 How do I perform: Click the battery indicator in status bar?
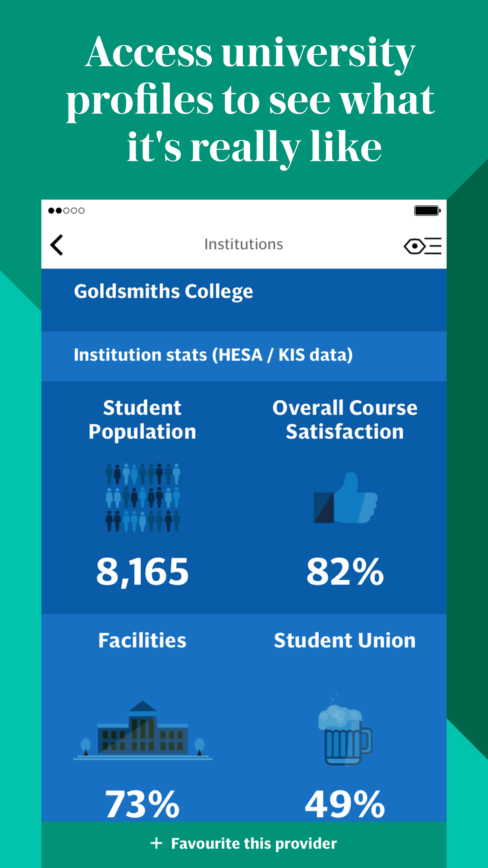(x=427, y=211)
